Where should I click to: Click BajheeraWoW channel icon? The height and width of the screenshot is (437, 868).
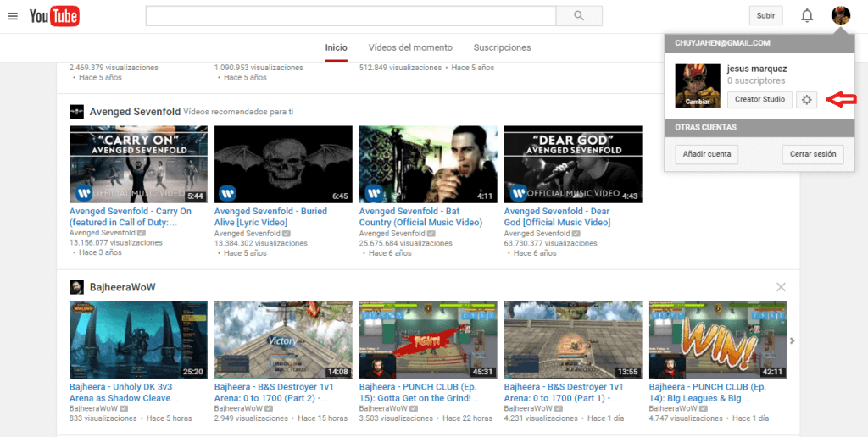76,287
